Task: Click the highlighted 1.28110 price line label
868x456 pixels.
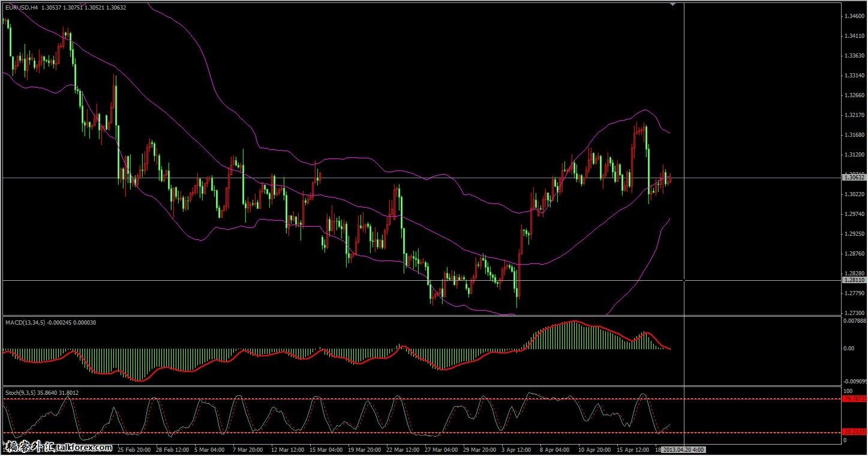Action: click(x=854, y=280)
